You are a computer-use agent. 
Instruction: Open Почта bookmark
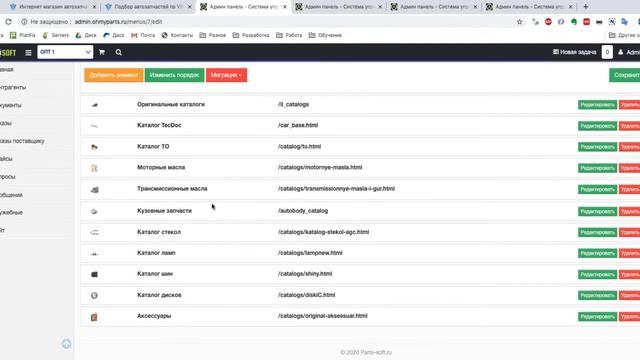coord(143,36)
